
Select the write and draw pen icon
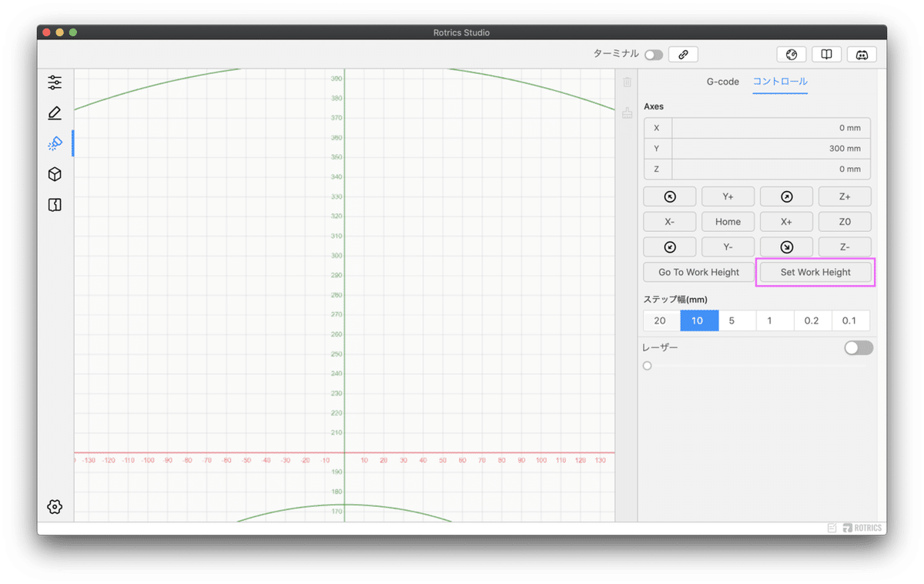click(x=55, y=113)
